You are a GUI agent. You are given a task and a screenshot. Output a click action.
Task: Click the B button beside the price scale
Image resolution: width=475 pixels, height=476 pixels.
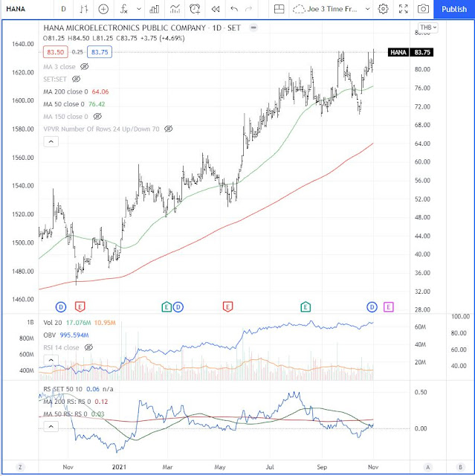click(x=460, y=467)
